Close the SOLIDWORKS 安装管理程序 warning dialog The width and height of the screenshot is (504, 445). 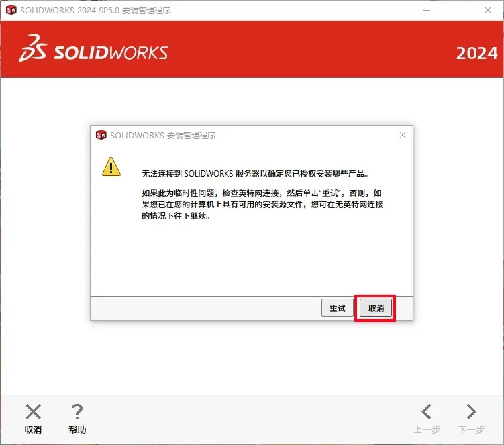[x=403, y=135]
